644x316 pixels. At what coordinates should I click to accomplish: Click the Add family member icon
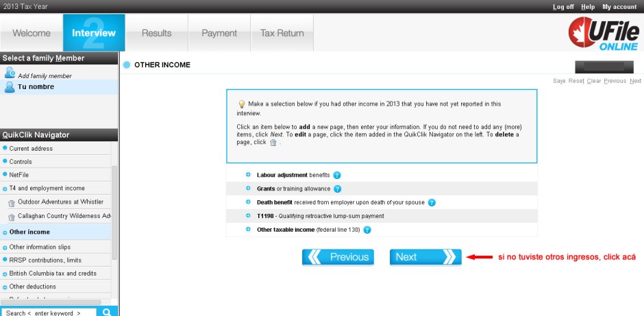(x=10, y=73)
